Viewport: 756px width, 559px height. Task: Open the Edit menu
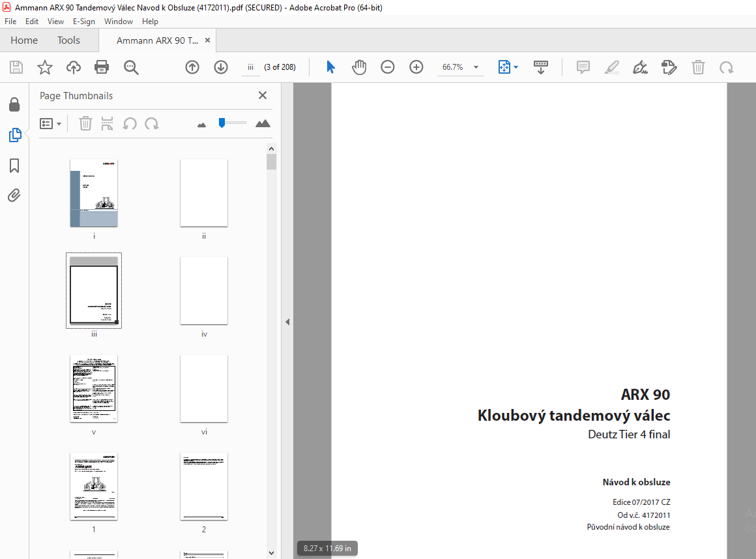point(32,22)
